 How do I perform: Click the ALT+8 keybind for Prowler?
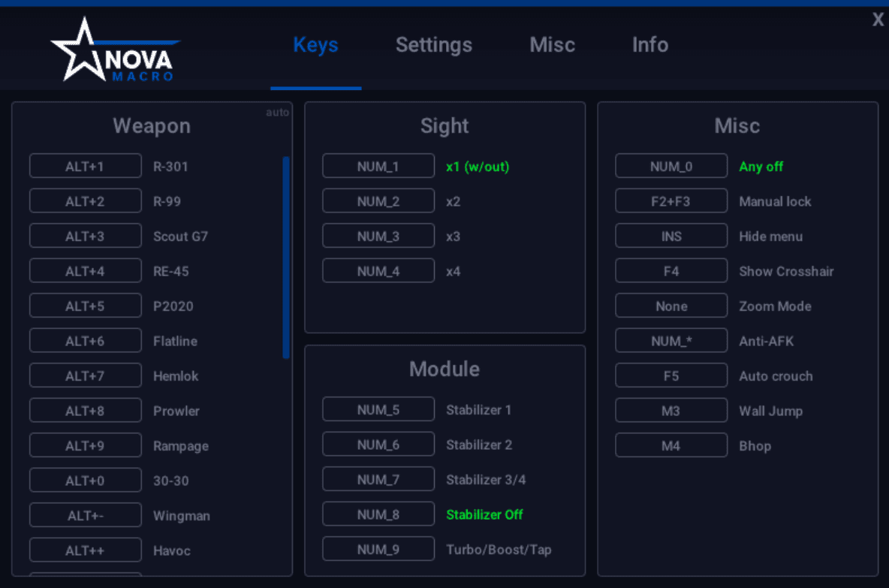85,411
